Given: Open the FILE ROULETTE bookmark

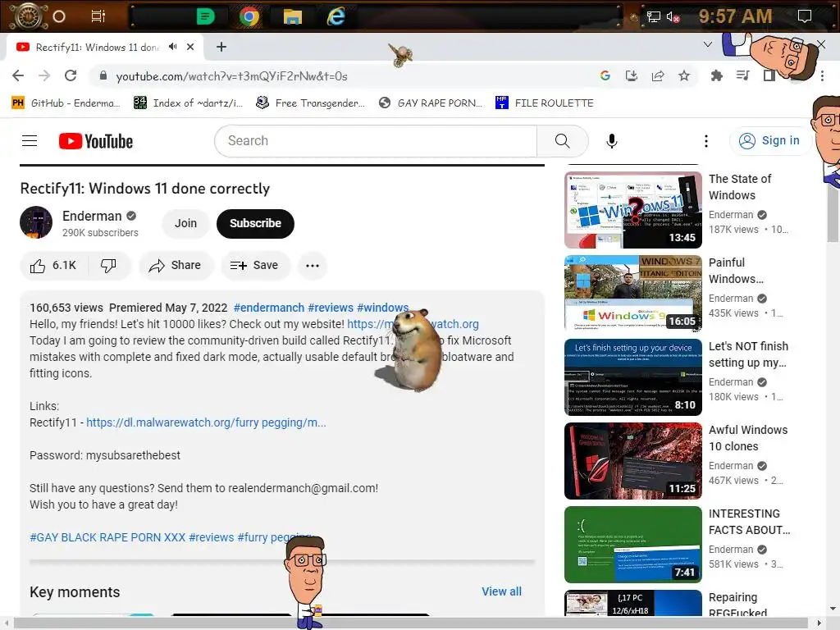Looking at the screenshot, I should 545,103.
